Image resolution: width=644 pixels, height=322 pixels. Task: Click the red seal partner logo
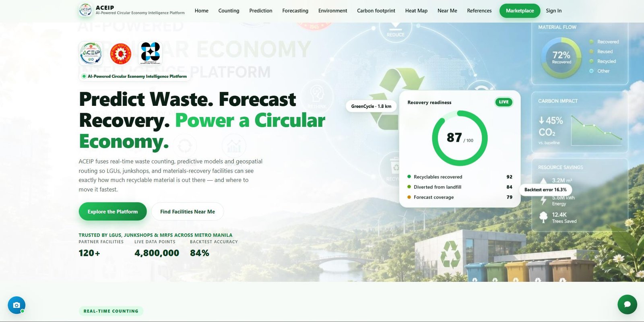[120, 54]
